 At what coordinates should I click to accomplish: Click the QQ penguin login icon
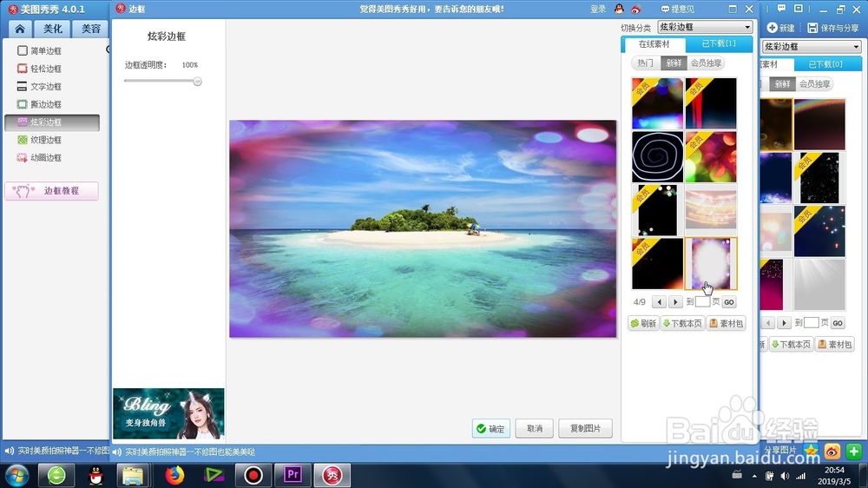(619, 10)
